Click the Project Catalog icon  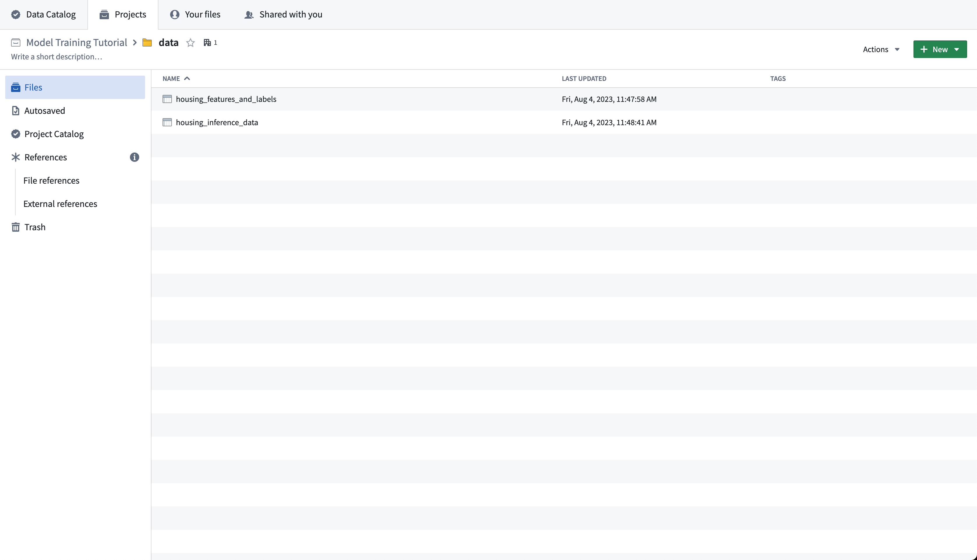tap(15, 134)
